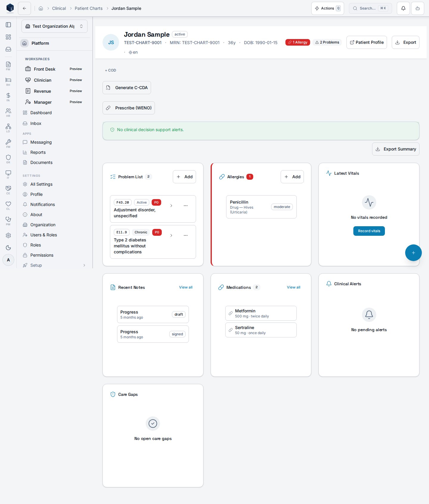The width and height of the screenshot is (429, 504).
Task: Open the LO org-chart module icon
Action: (8, 128)
